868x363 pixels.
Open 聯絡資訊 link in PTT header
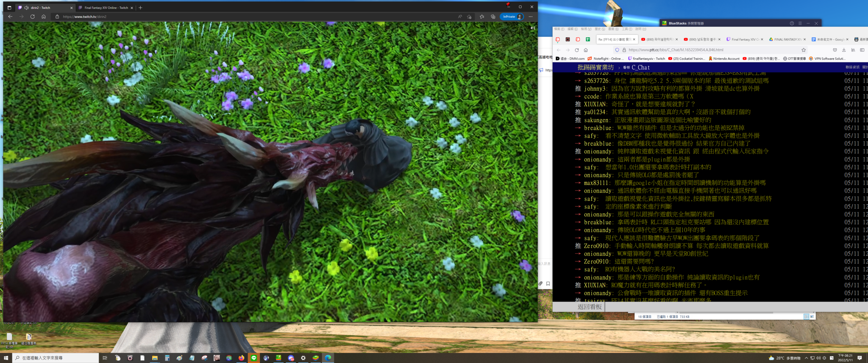[853, 67]
